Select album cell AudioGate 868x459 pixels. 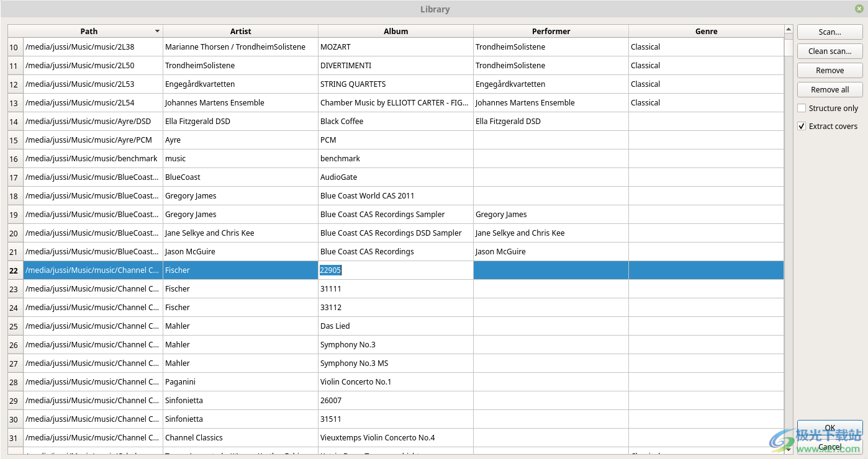pyautogui.click(x=396, y=177)
